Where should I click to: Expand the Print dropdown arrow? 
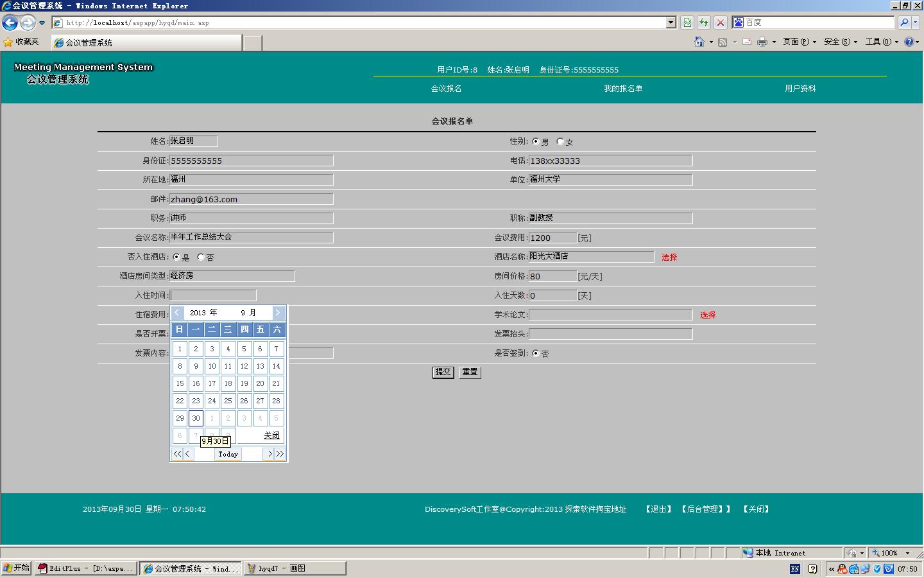(774, 42)
